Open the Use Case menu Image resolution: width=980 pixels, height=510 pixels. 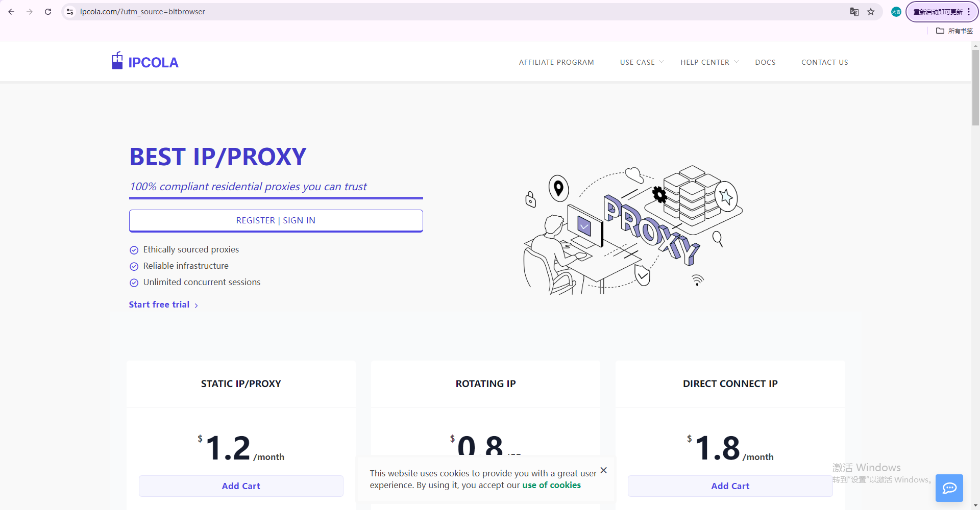point(638,62)
